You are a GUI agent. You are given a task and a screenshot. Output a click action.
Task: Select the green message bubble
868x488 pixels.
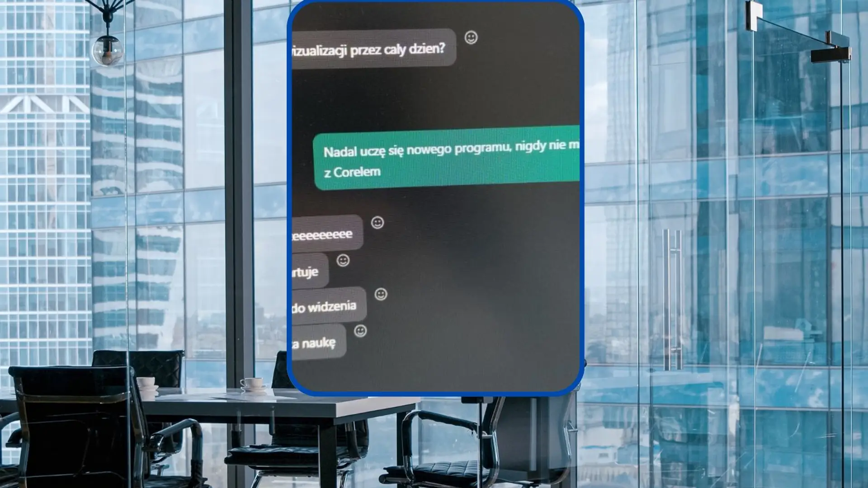coord(447,159)
